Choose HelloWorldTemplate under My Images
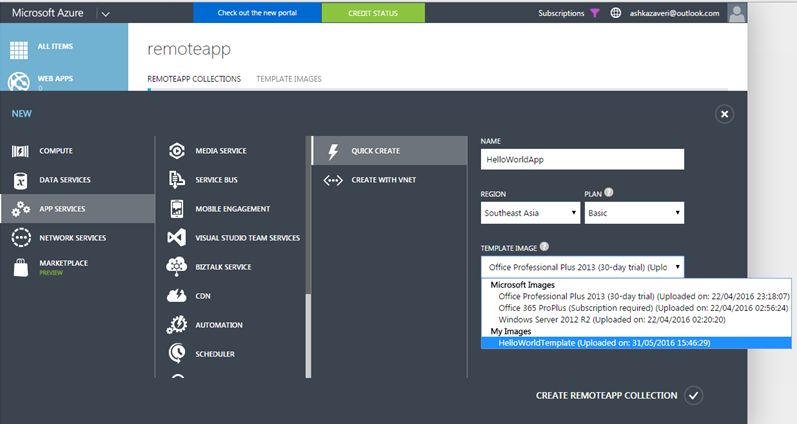Screen dimensions: 797x424 636,343
